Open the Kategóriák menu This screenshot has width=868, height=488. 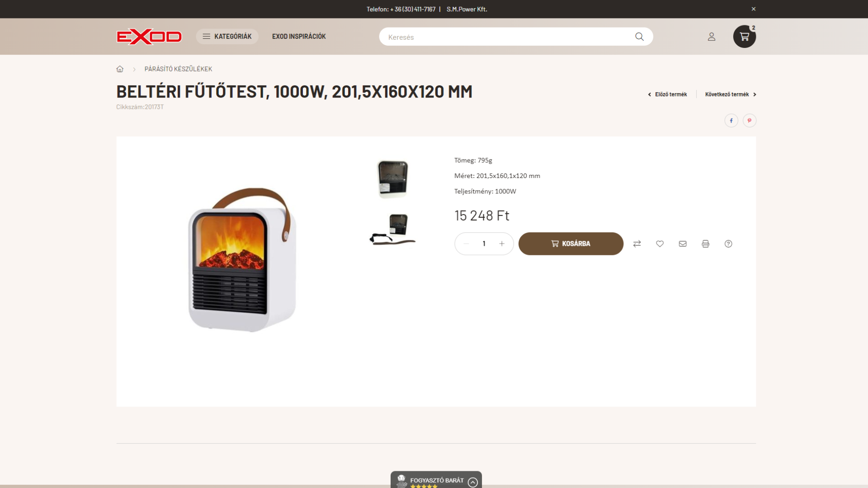pos(227,37)
